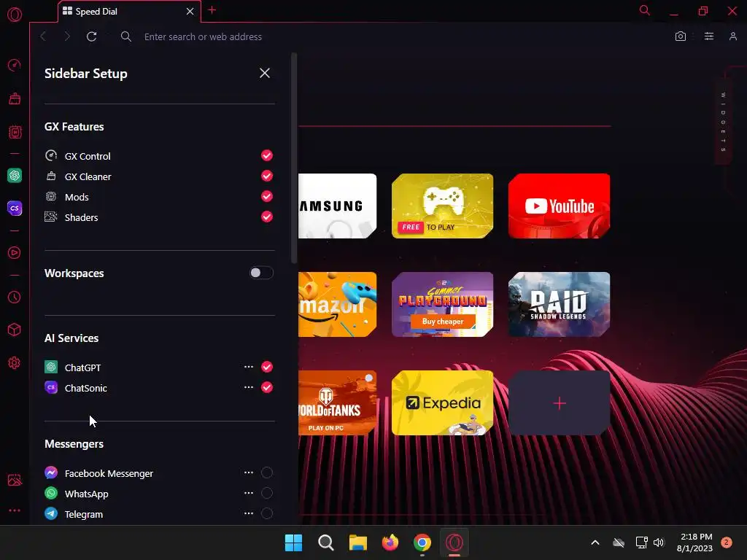Launch ChatGPT from the sidebar

tap(15, 175)
